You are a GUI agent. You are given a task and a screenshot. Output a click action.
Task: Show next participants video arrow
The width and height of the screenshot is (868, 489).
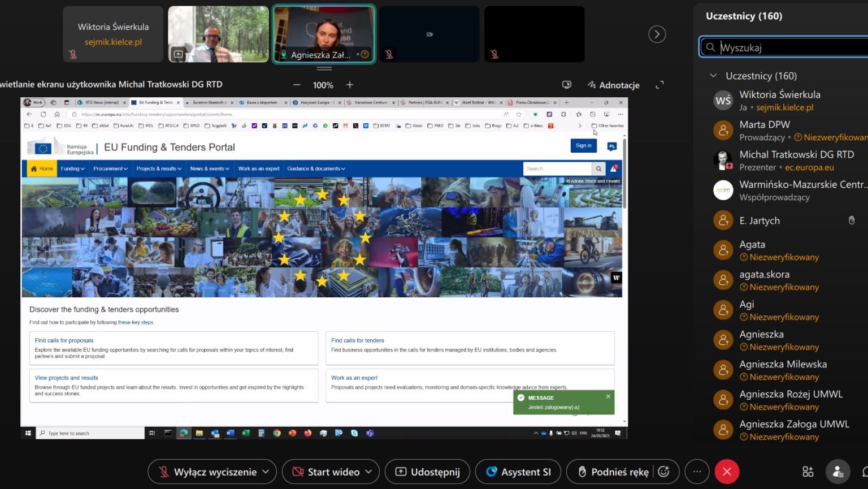pos(657,34)
